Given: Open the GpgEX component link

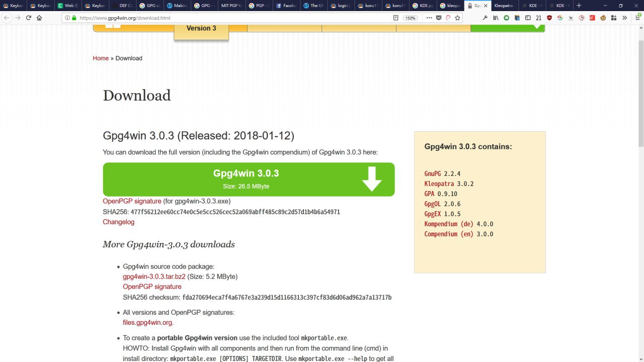Looking at the screenshot, I should pos(433,214).
